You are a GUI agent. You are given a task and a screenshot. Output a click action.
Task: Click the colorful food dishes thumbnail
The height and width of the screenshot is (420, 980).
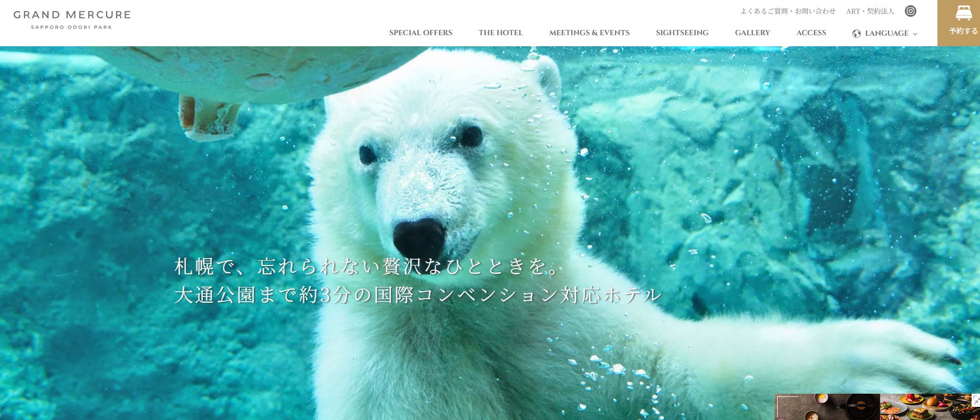pos(926,407)
